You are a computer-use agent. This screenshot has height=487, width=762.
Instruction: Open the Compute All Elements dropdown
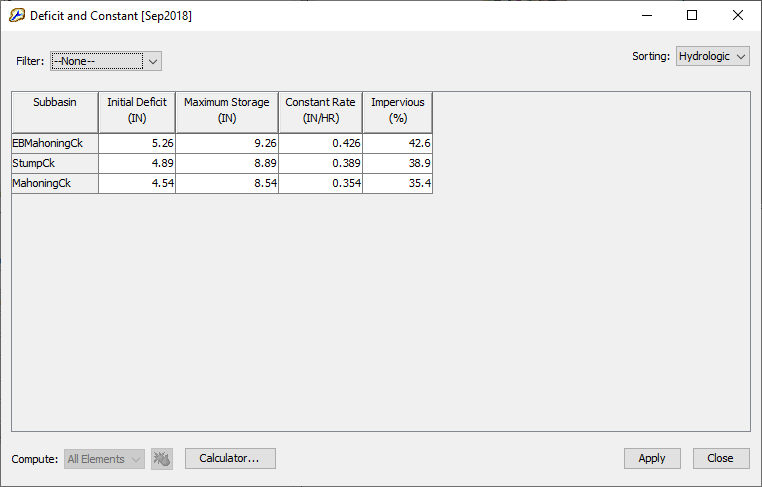(x=104, y=459)
